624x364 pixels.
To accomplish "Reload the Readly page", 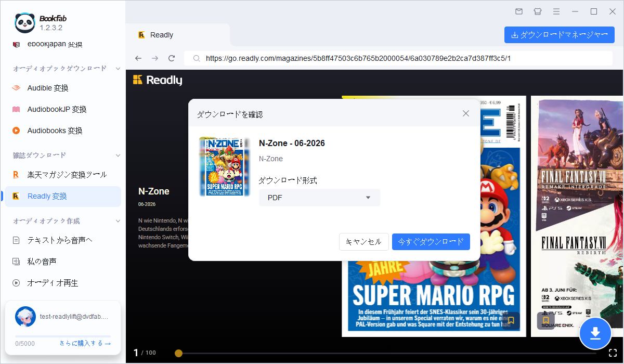I will pos(172,58).
